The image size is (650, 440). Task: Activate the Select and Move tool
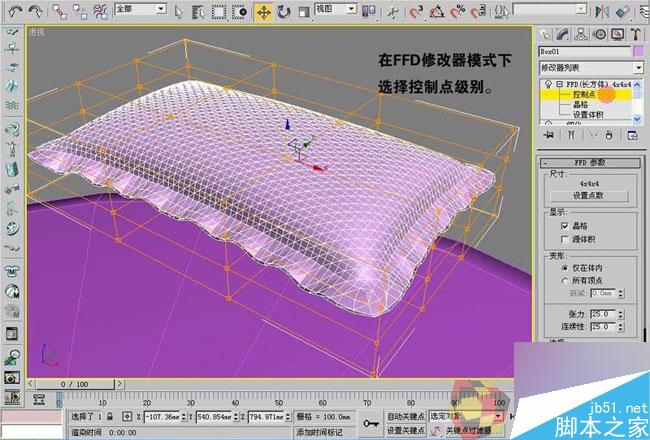click(263, 12)
